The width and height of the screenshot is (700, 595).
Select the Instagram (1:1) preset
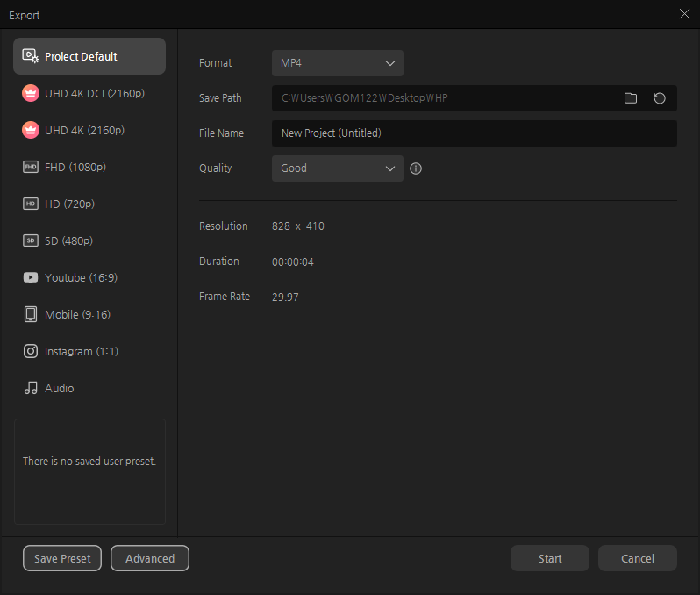click(89, 351)
